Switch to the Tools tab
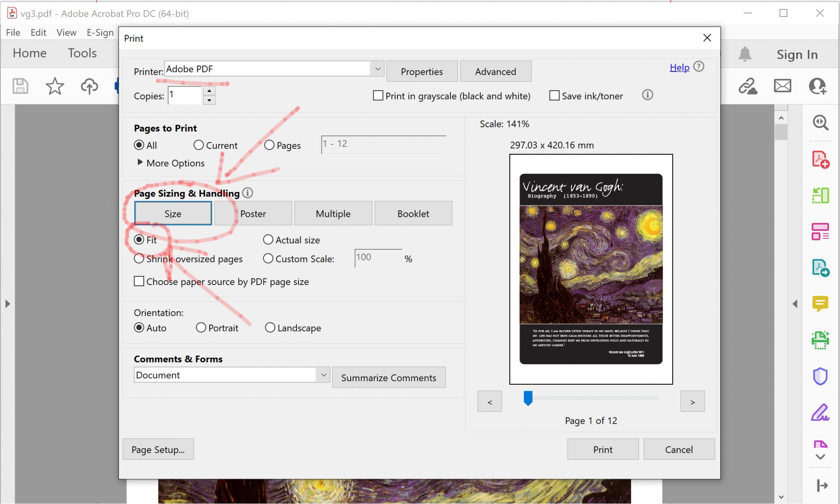 82,53
